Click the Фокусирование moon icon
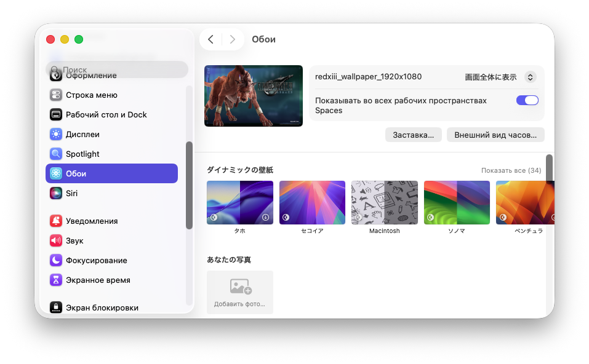589x364 pixels. 56,260
